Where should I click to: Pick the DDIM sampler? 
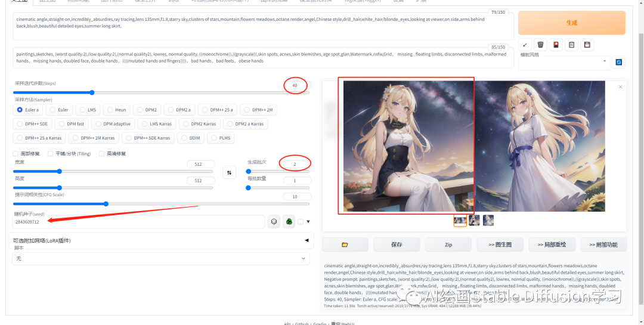tap(191, 138)
